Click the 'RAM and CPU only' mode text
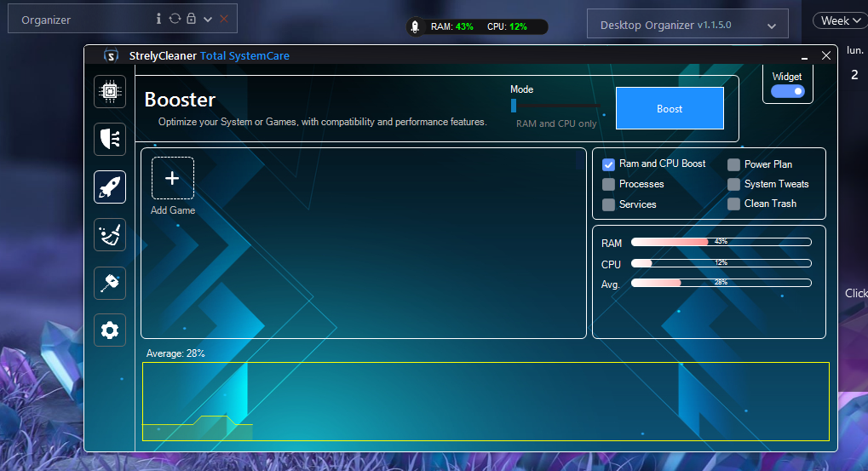868x471 pixels. (555, 124)
